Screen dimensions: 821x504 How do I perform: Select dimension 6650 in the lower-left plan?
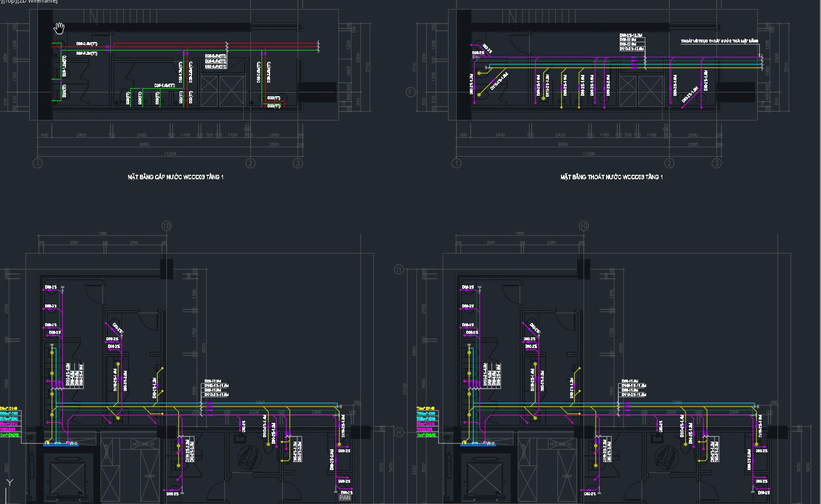[x=204, y=348]
